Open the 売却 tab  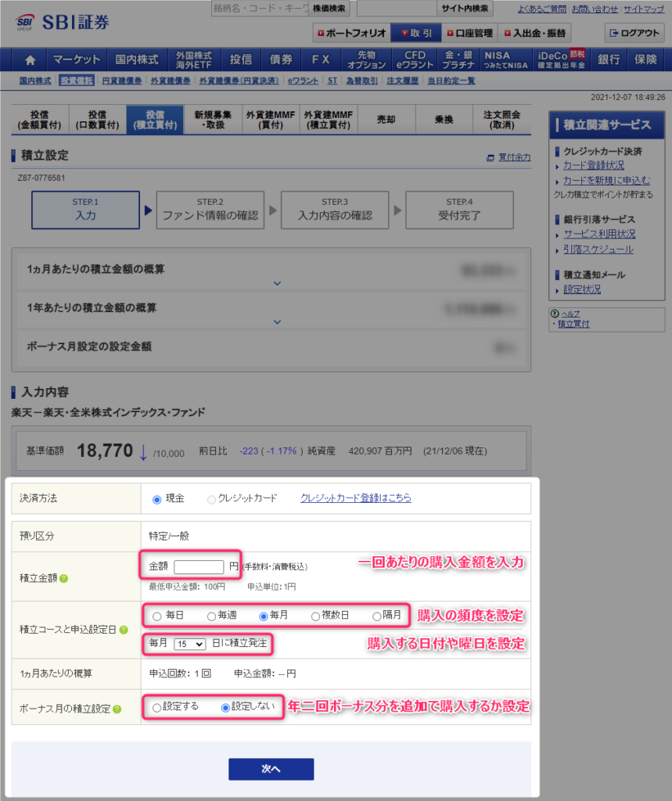[x=386, y=120]
